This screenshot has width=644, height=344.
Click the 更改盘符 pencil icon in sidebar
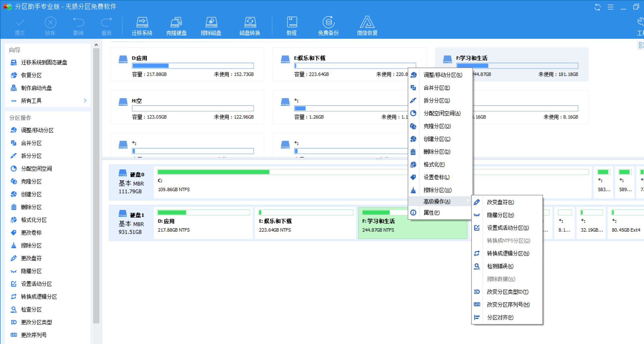point(14,258)
